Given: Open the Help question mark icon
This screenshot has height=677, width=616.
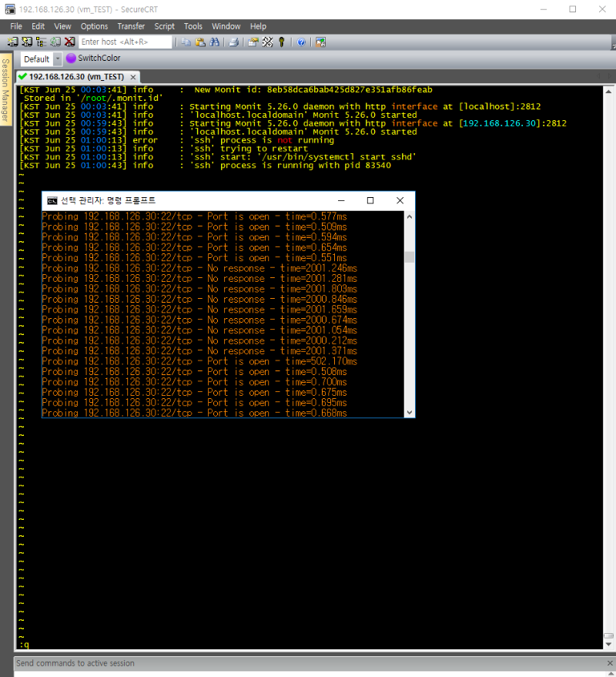Looking at the screenshot, I should [301, 42].
